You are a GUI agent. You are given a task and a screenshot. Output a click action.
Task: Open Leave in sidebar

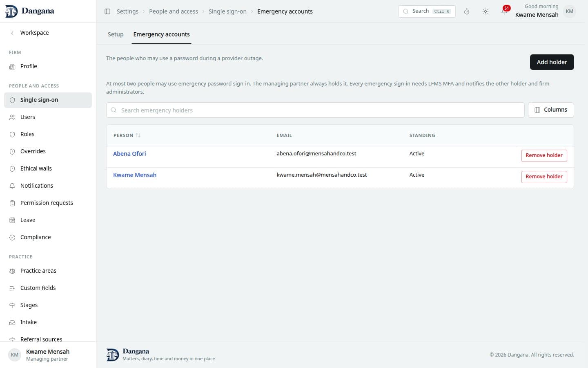48,220
